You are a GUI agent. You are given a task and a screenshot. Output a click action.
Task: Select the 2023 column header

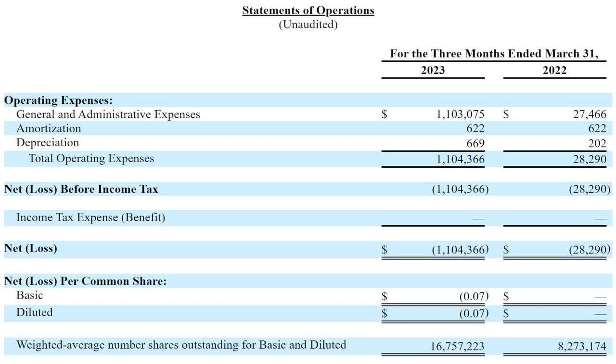point(433,70)
